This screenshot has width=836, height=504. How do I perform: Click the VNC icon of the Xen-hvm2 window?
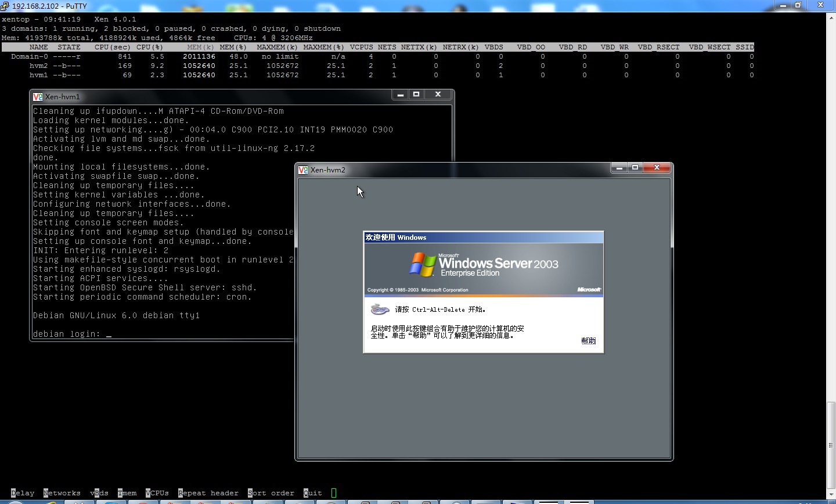click(x=303, y=170)
